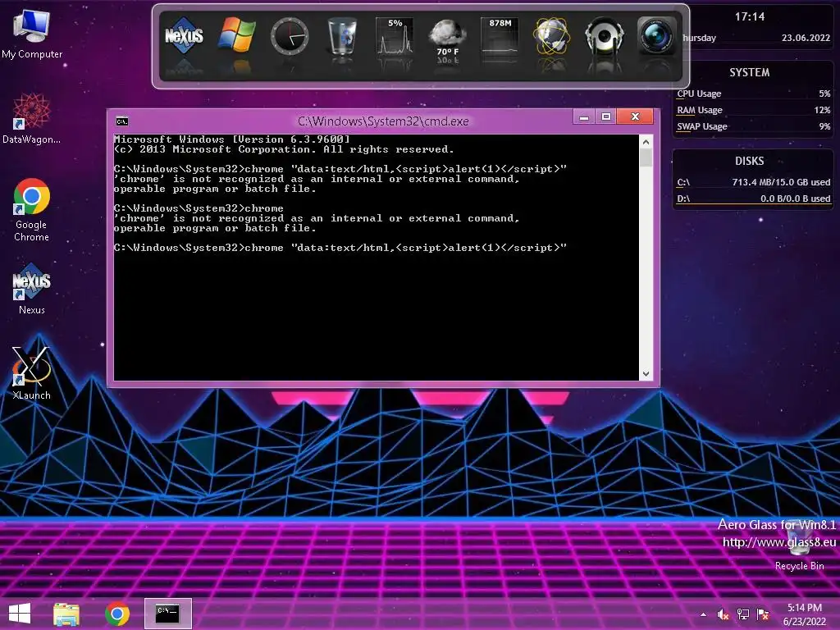Open the camera lens icon in the dock
The image size is (840, 630).
point(657,36)
